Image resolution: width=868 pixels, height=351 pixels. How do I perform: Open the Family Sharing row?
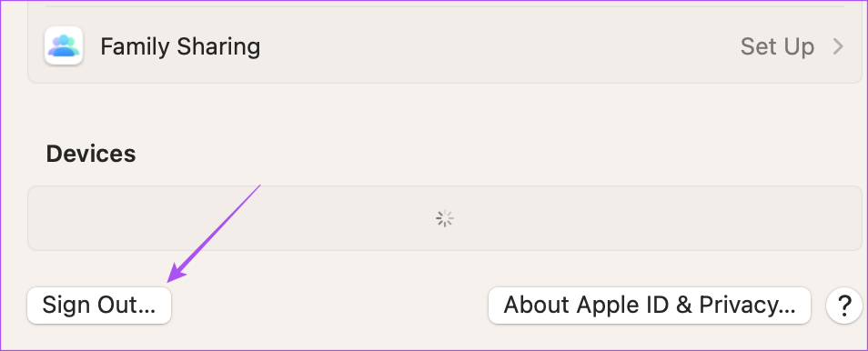pos(445,46)
